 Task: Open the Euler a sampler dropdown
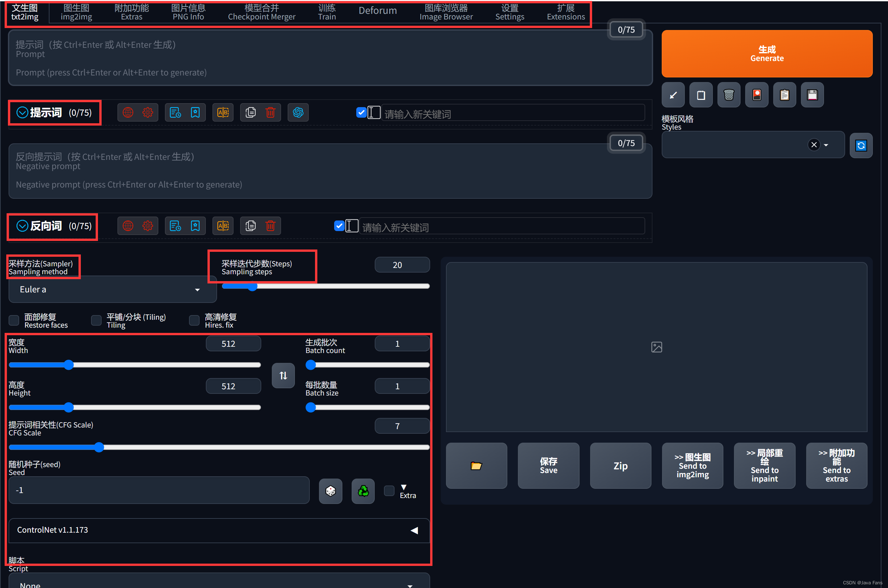(112, 289)
